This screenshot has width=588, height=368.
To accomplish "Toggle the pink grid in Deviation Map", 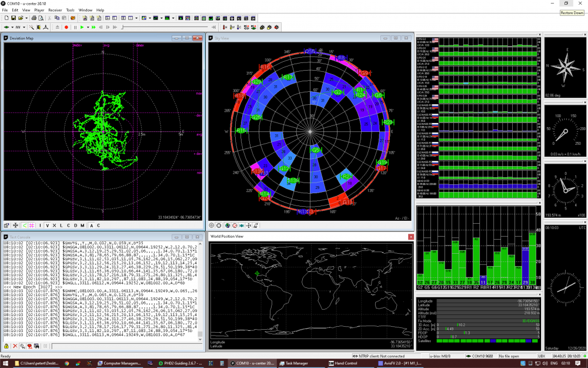I will coord(31,226).
